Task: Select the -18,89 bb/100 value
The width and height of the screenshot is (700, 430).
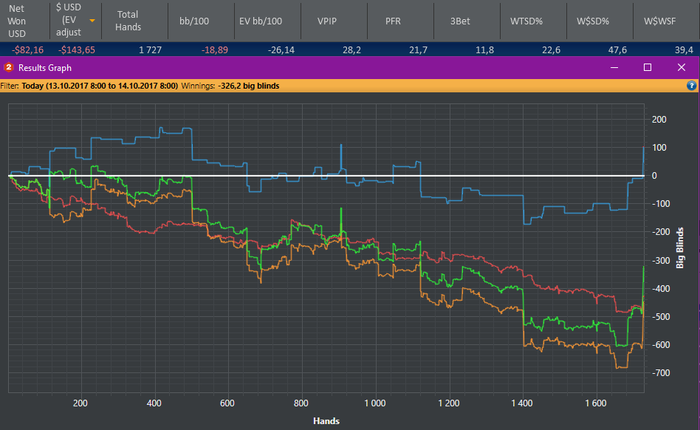Action: click(x=215, y=50)
